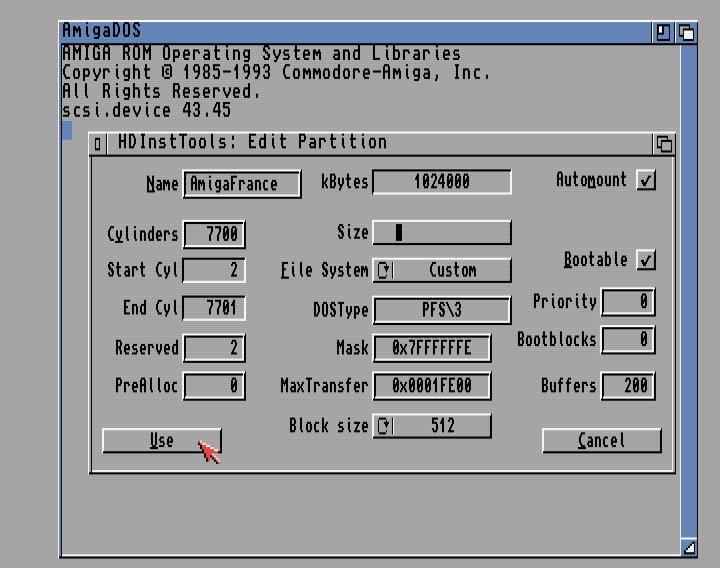The width and height of the screenshot is (720, 568).
Task: Click the partition Name field AmigaFrance
Action: click(242, 184)
